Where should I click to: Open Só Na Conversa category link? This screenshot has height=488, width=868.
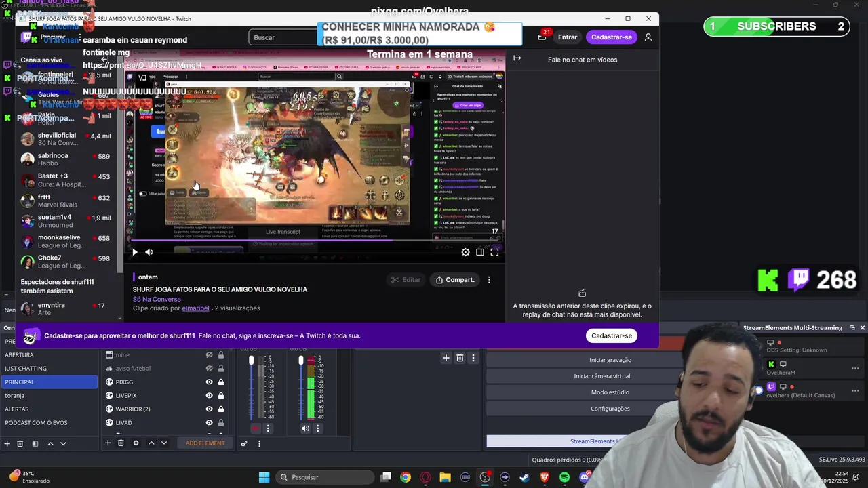(157, 299)
